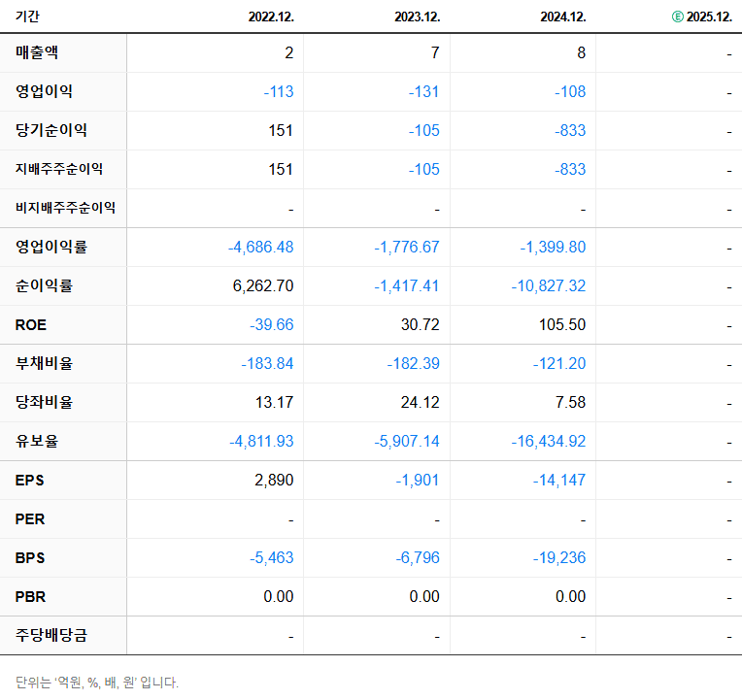
Task: Click EPS value 2,890
Action: pos(274,480)
